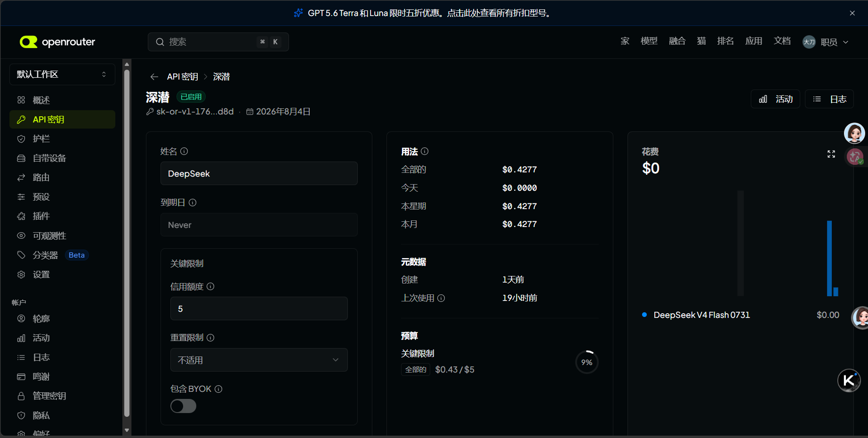The image size is (868, 438).
Task: Click the blue DeepSeek V4 Flash legend dot
Action: point(644,315)
